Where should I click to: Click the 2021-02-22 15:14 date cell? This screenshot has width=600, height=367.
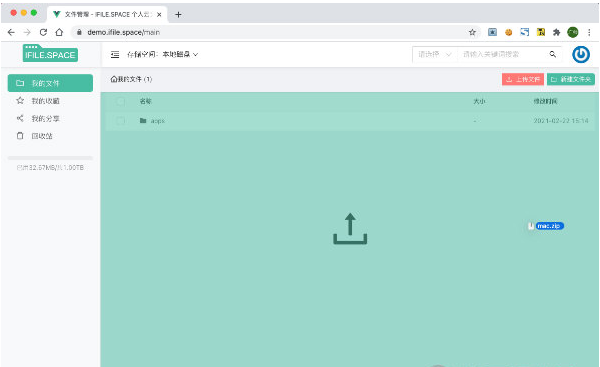[x=561, y=121]
